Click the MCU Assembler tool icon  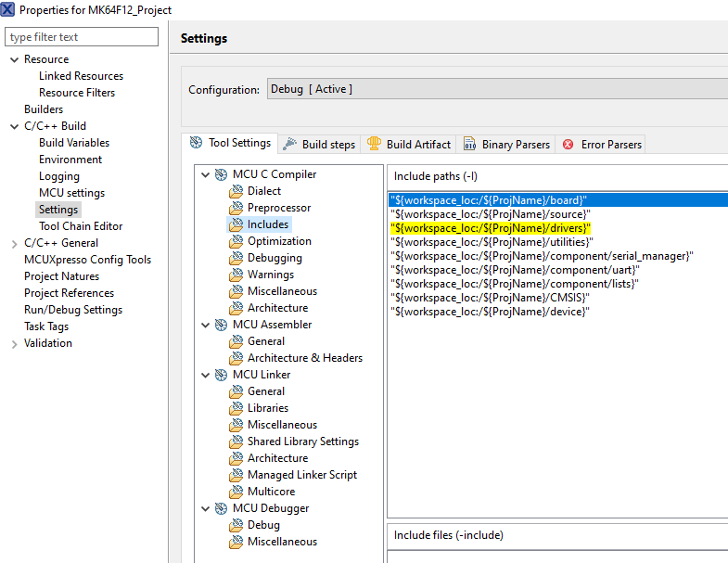pyautogui.click(x=221, y=325)
